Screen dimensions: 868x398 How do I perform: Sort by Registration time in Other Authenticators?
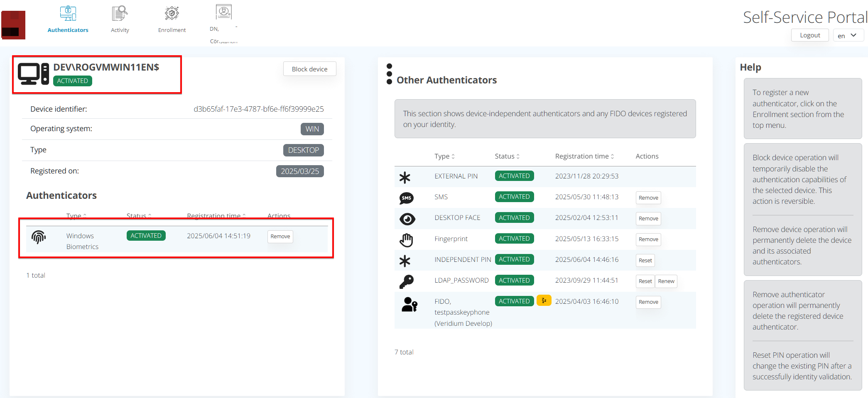pos(584,156)
